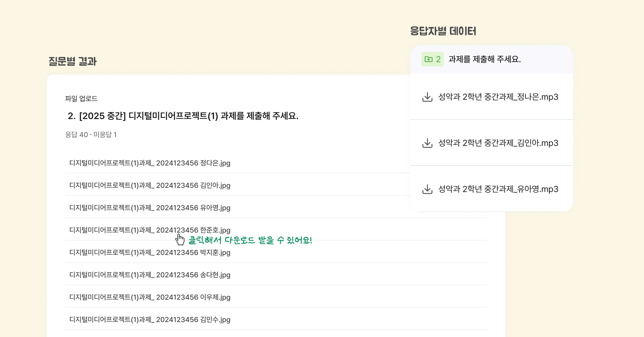The width and height of the screenshot is (644, 337).
Task: Click the 응답자별 데이터 section heading
Action: (443, 31)
